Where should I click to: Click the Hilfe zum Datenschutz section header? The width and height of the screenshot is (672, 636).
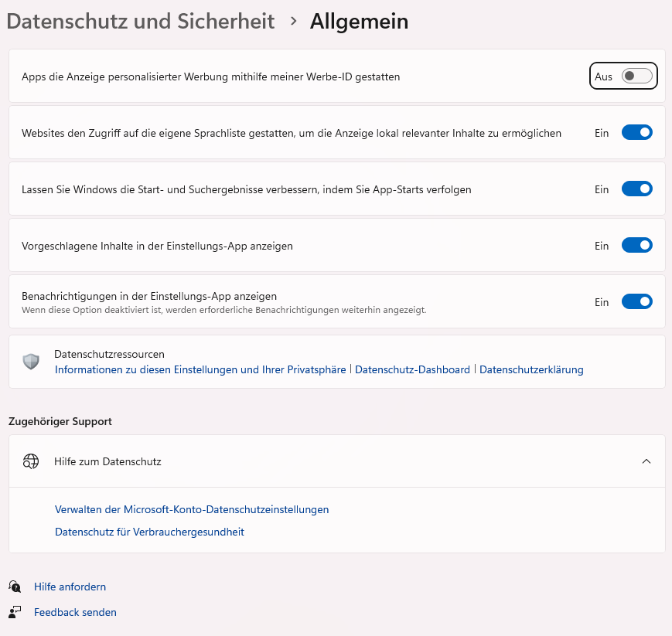tap(107, 461)
